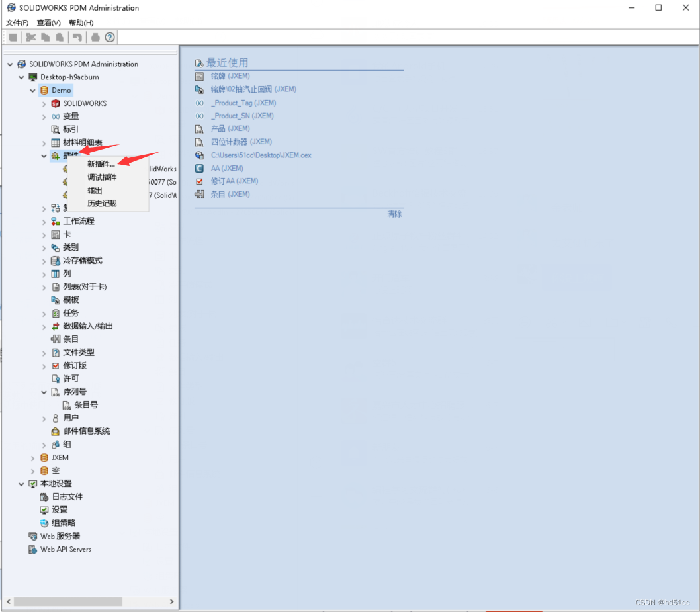Click the 数据输入/输出 import-export icon
Viewport: 700px width, 612px height.
click(56, 326)
